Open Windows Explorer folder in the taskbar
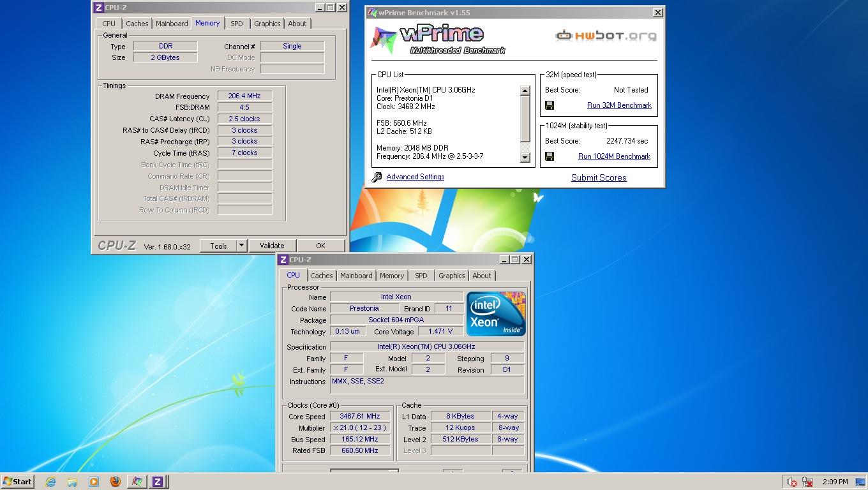 (x=72, y=482)
